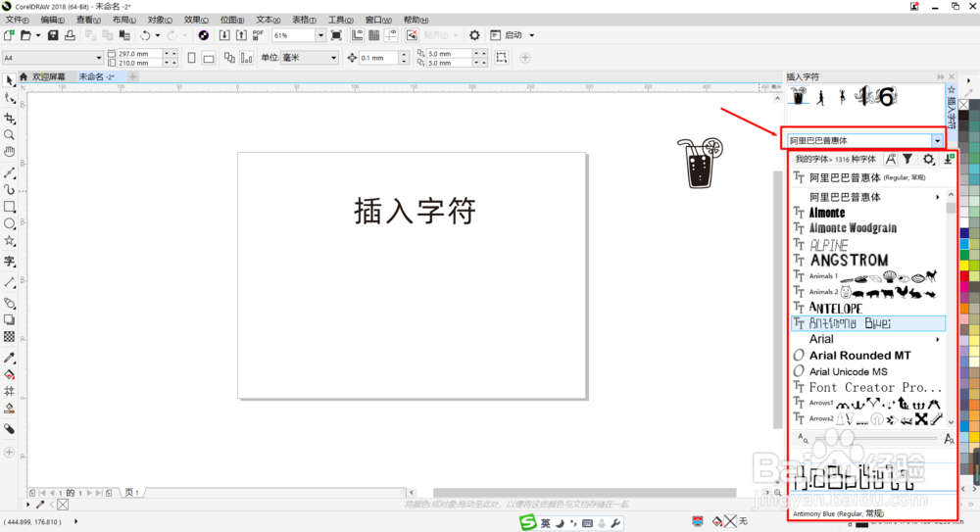
Task: Click the number 6 recent character thumbnail
Action: coord(886,96)
